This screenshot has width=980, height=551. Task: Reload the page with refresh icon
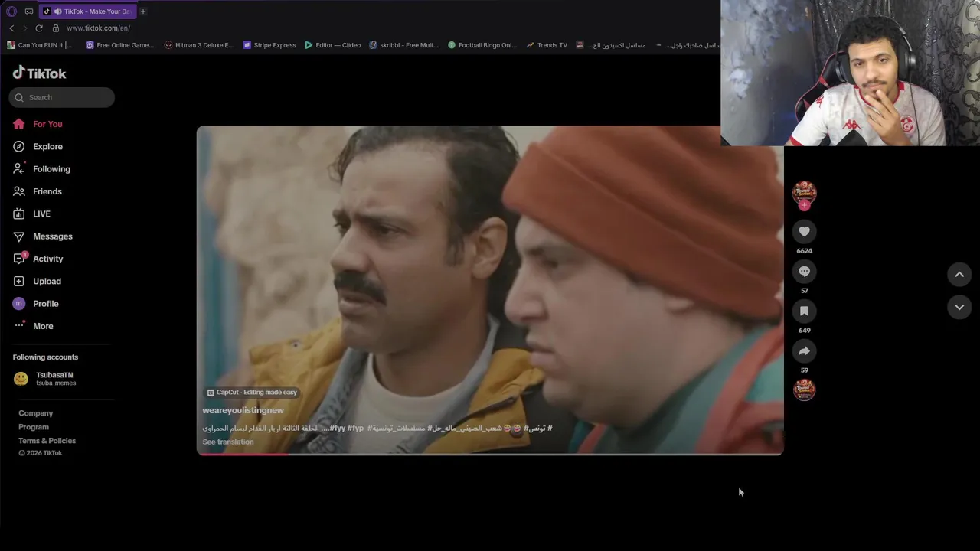(x=39, y=28)
